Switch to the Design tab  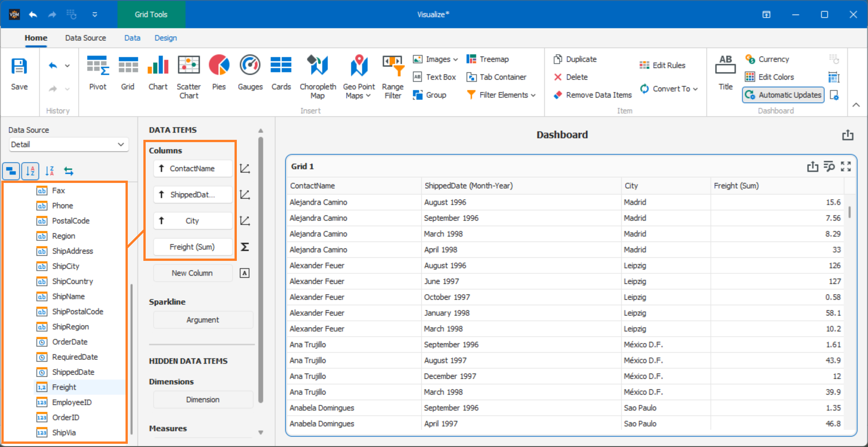point(165,38)
